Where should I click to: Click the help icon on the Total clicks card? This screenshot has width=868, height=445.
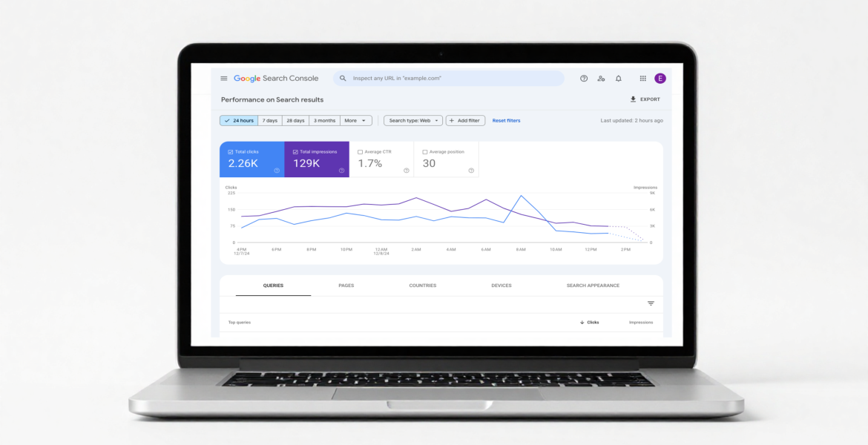point(277,171)
